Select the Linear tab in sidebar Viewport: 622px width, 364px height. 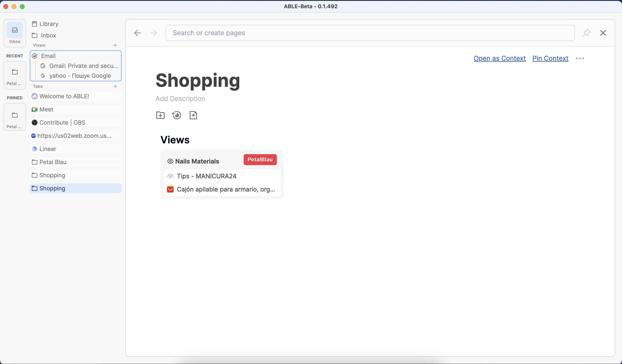tap(48, 149)
